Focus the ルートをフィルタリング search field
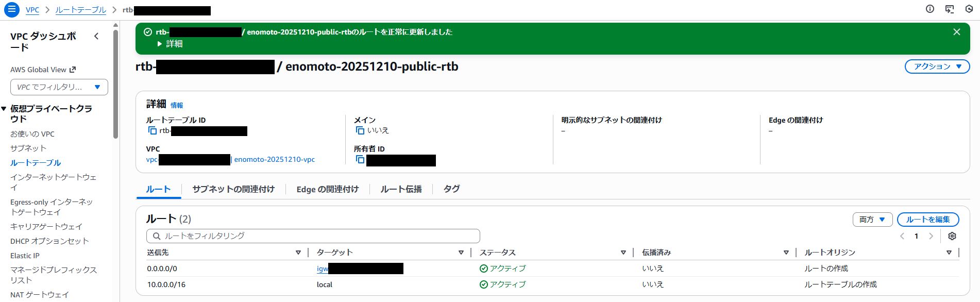 click(x=313, y=236)
